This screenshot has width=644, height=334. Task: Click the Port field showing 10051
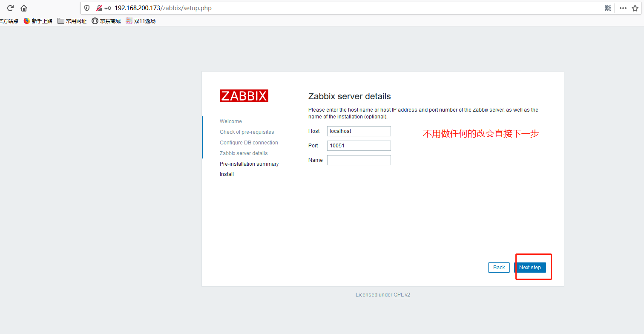[x=359, y=146]
